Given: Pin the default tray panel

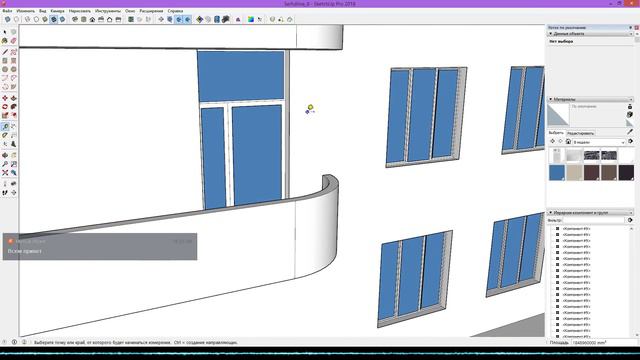Looking at the screenshot, I should coord(631,27).
